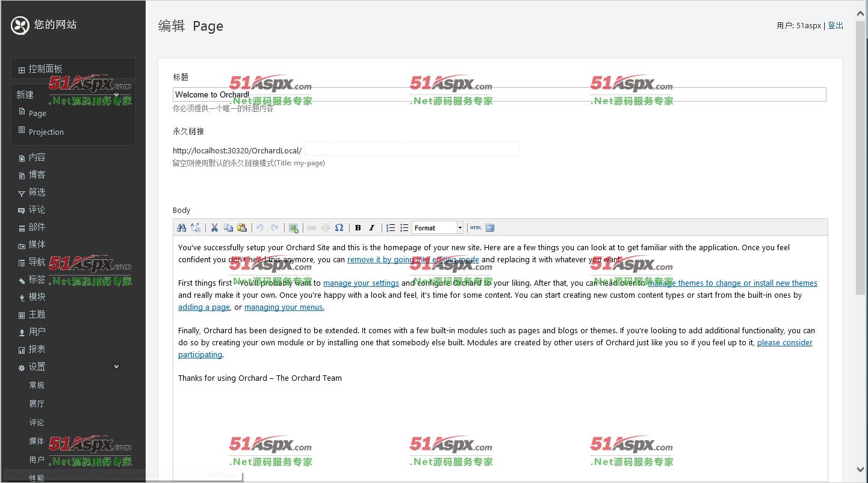Toggle fullscreen editor mode icon
Image resolution: width=868 pixels, height=483 pixels.
pyautogui.click(x=490, y=228)
